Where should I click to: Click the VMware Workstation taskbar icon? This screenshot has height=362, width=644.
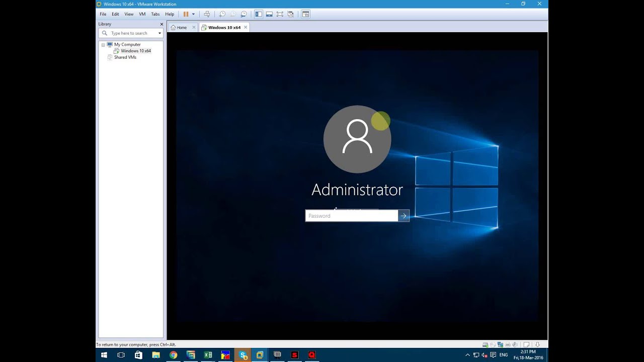(x=260, y=355)
